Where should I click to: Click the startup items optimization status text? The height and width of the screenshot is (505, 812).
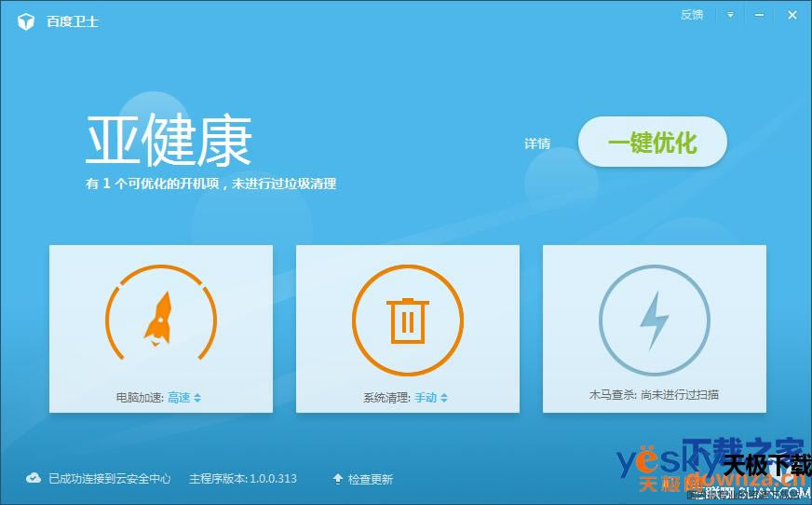pos(210,184)
